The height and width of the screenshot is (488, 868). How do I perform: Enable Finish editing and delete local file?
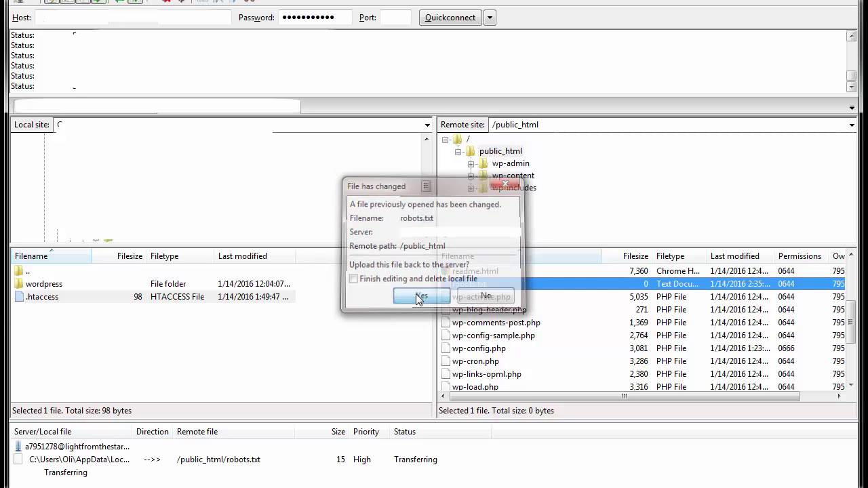coord(353,279)
